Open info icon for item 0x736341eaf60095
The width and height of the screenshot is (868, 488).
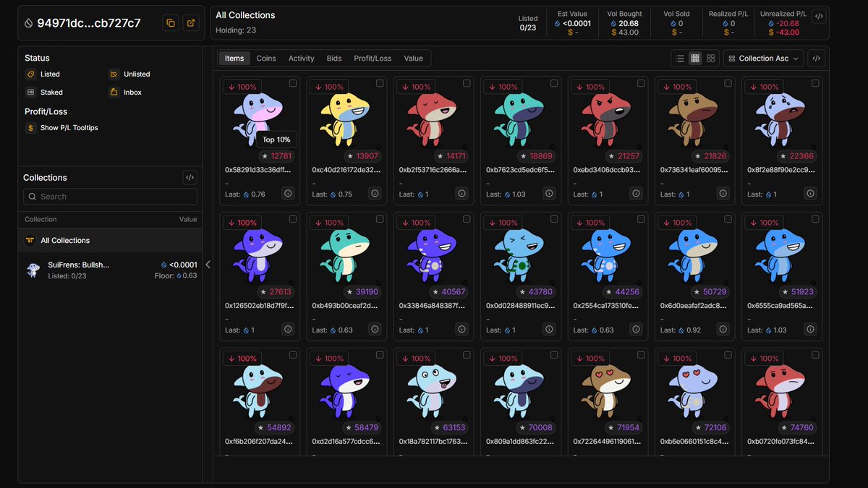pyautogui.click(x=723, y=194)
